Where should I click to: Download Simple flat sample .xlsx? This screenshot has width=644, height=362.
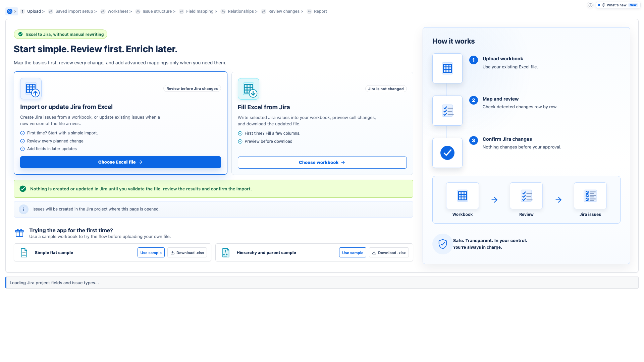point(187,253)
